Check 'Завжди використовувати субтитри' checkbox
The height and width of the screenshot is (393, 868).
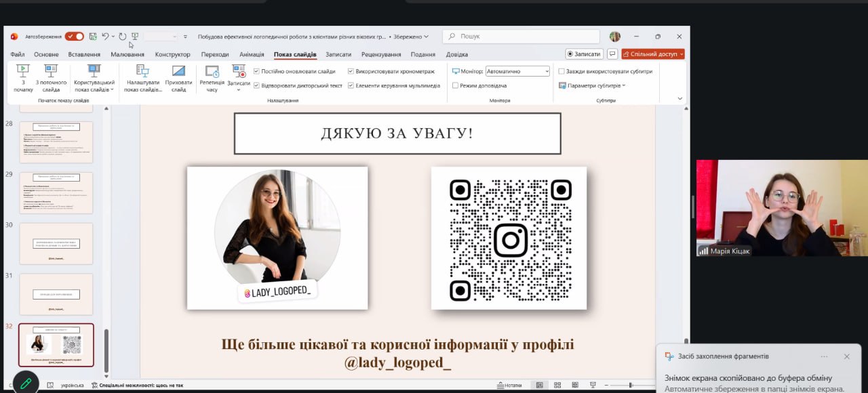pos(561,71)
